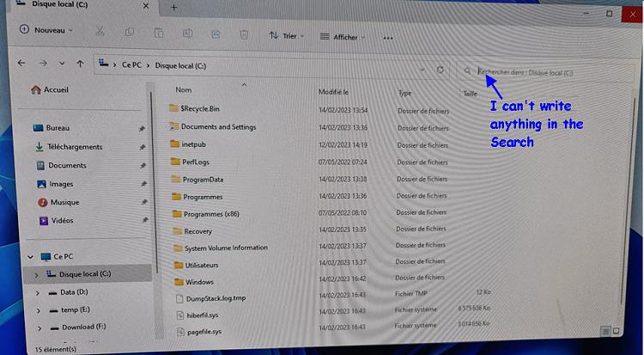Image resolution: width=644 pixels, height=355 pixels.
Task: Click the Delete trash icon
Action: 244,34
